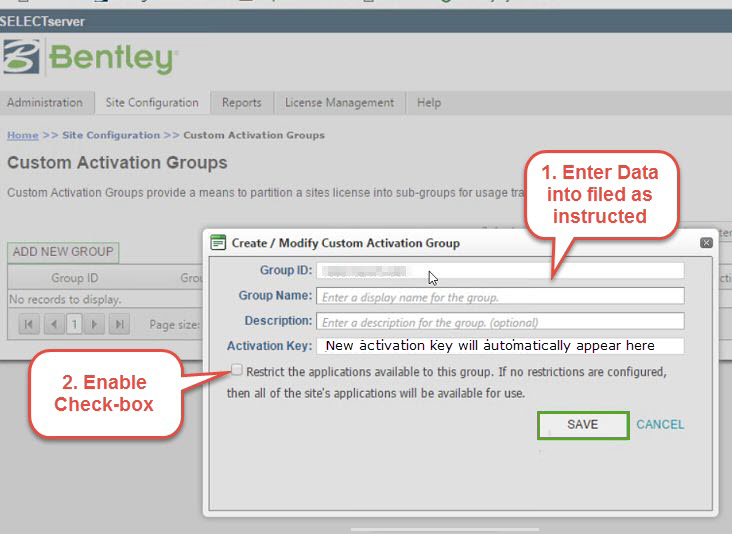Open the Reports tab
The width and height of the screenshot is (732, 534).
241,103
